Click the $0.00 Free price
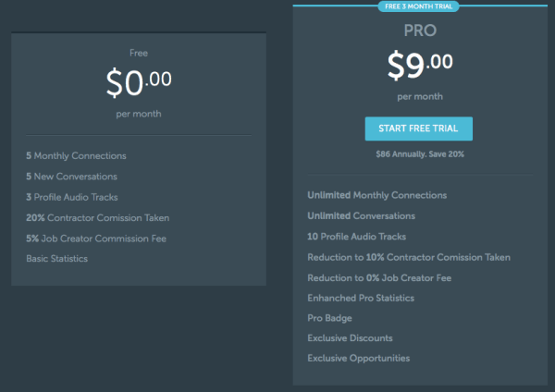 pyautogui.click(x=138, y=84)
